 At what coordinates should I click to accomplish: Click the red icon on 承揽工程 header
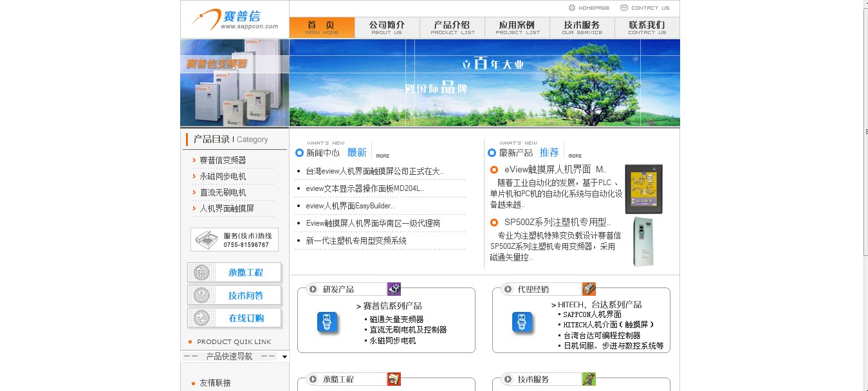(x=394, y=379)
